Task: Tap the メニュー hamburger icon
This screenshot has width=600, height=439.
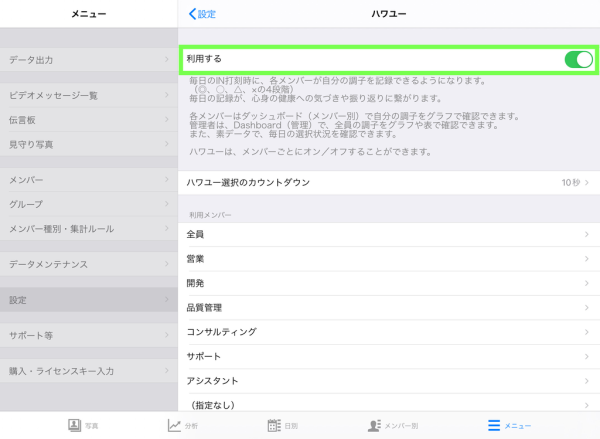Action: (493, 425)
